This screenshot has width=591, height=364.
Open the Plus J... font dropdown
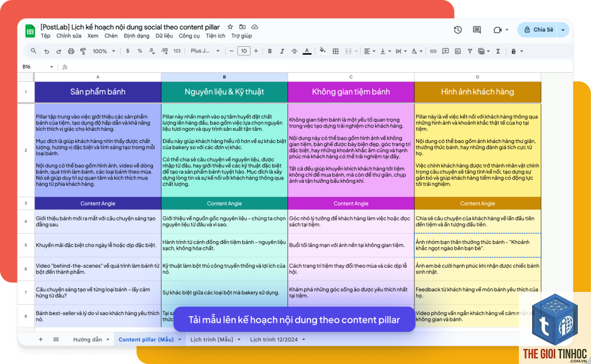[205, 51]
